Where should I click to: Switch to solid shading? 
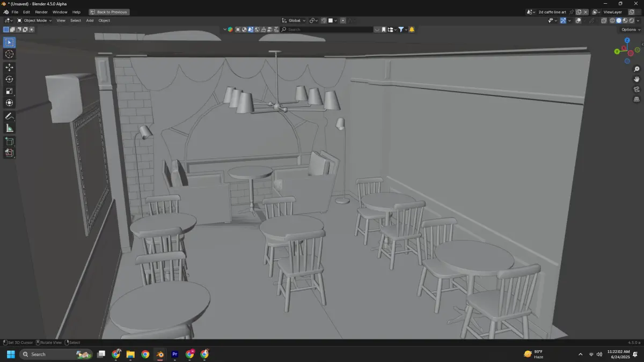(x=619, y=20)
